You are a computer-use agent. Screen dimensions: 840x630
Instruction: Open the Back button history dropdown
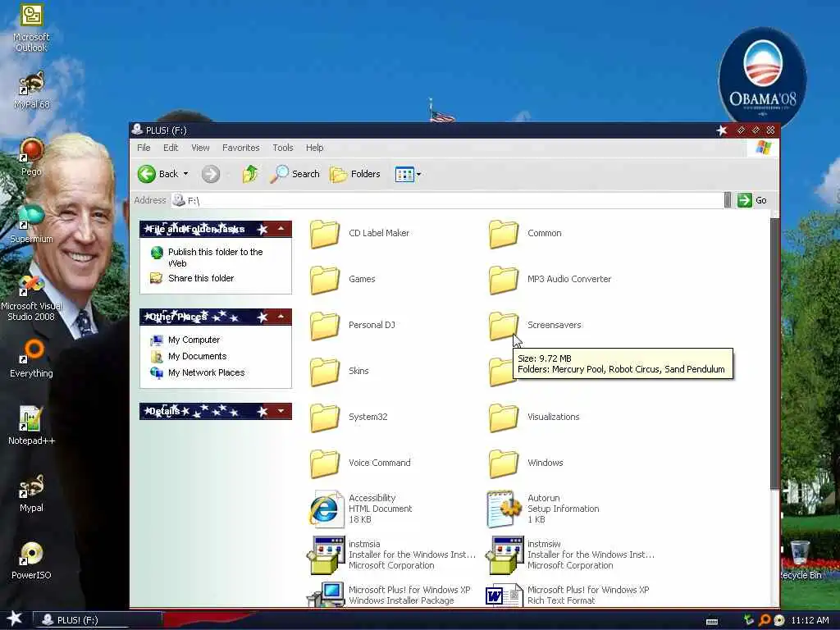click(x=186, y=174)
